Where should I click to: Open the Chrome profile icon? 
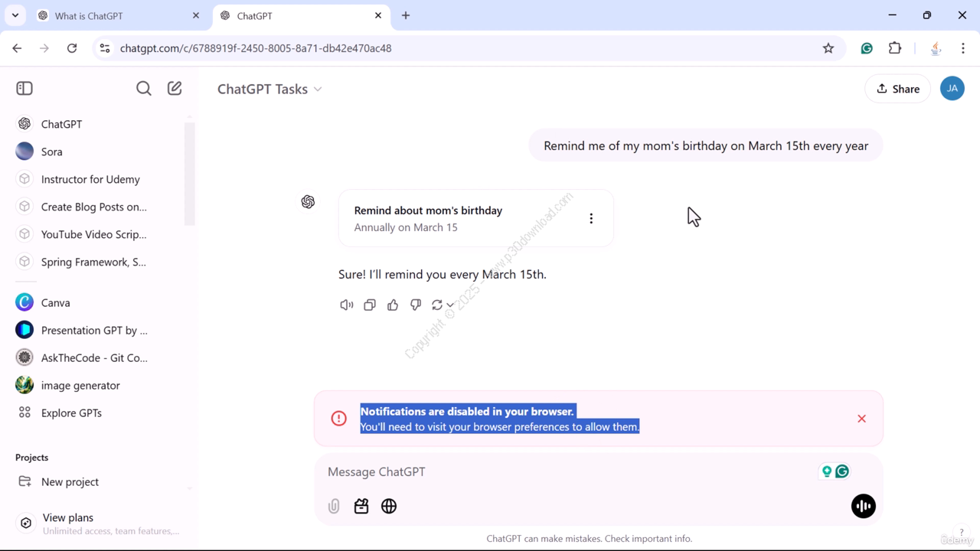click(x=936, y=48)
